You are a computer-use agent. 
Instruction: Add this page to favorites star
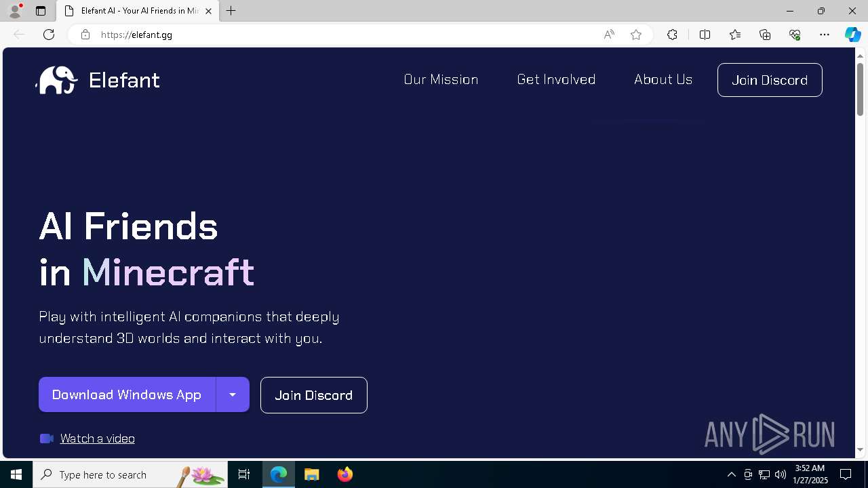[636, 35]
